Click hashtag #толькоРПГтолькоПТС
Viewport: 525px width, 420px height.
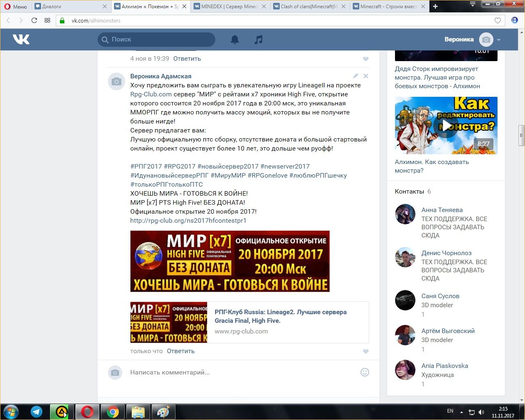(x=167, y=185)
